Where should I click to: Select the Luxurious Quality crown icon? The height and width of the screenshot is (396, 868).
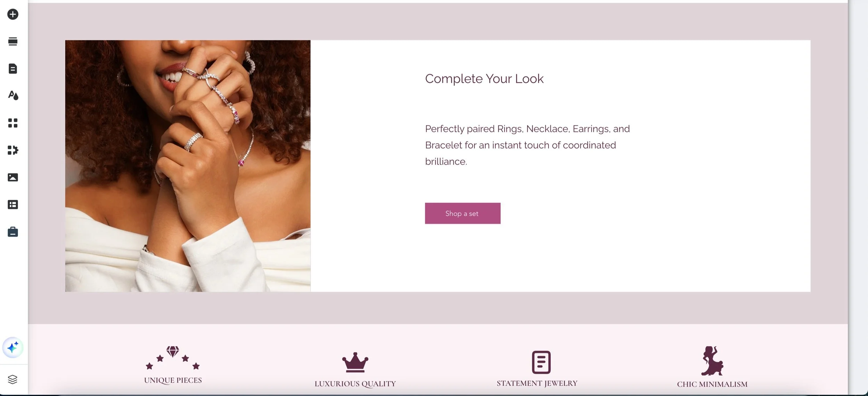coord(355,362)
